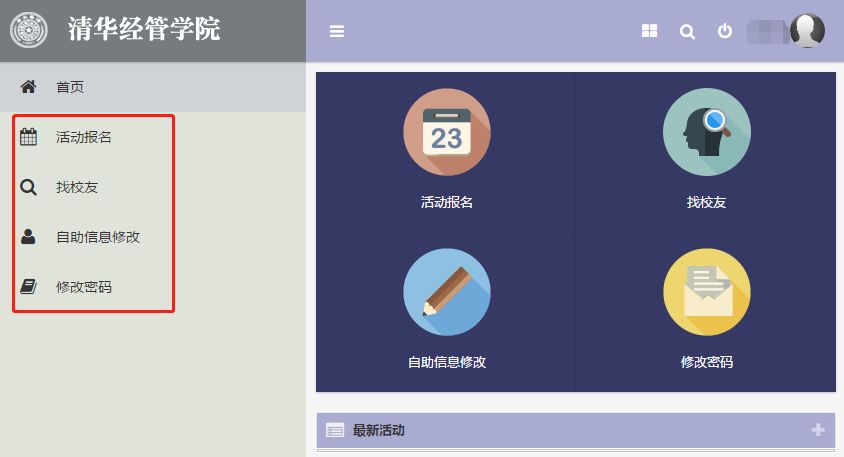844x457 pixels.
Task: Click magnifier icon beside sidebar 找校友
Action: (x=28, y=187)
